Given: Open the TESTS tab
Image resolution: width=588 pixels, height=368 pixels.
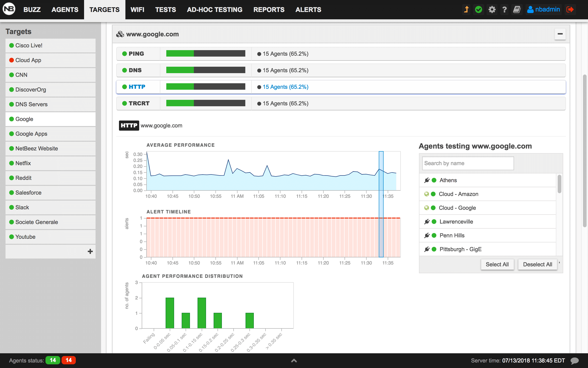Looking at the screenshot, I should point(165,9).
